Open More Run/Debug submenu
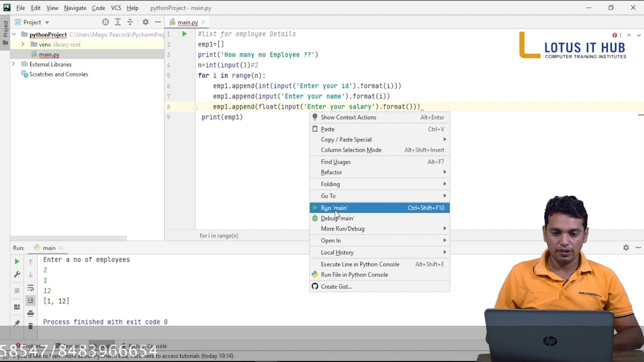The image size is (644, 362). (379, 229)
